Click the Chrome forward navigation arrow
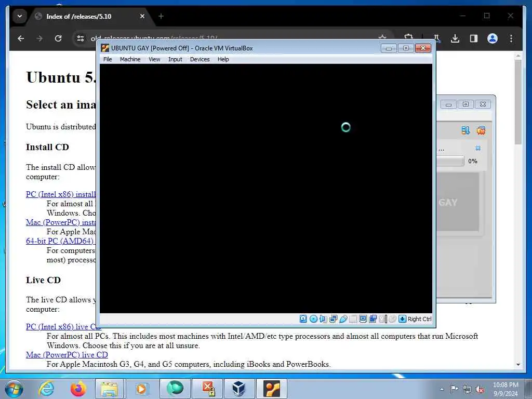The width and height of the screenshot is (532, 399). tap(39, 38)
